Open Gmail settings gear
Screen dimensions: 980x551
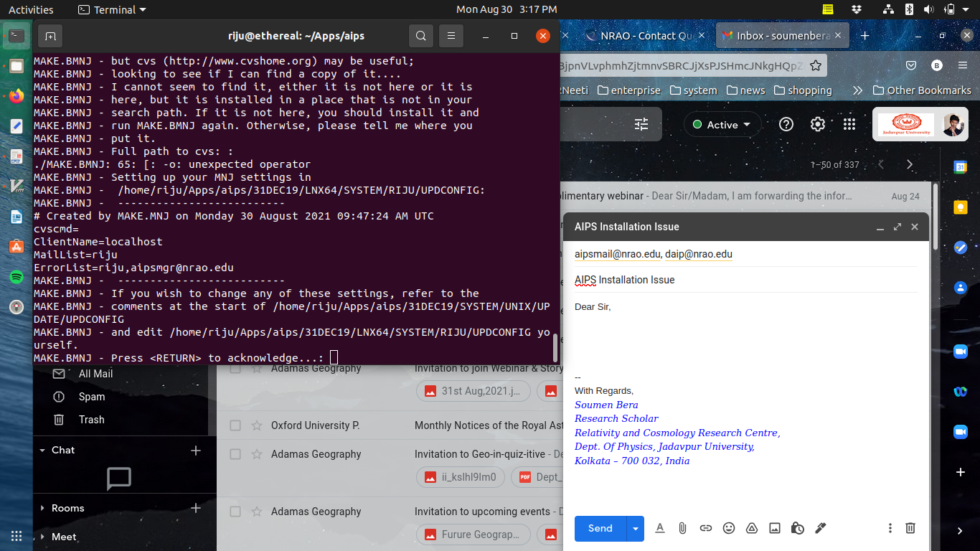click(x=818, y=124)
